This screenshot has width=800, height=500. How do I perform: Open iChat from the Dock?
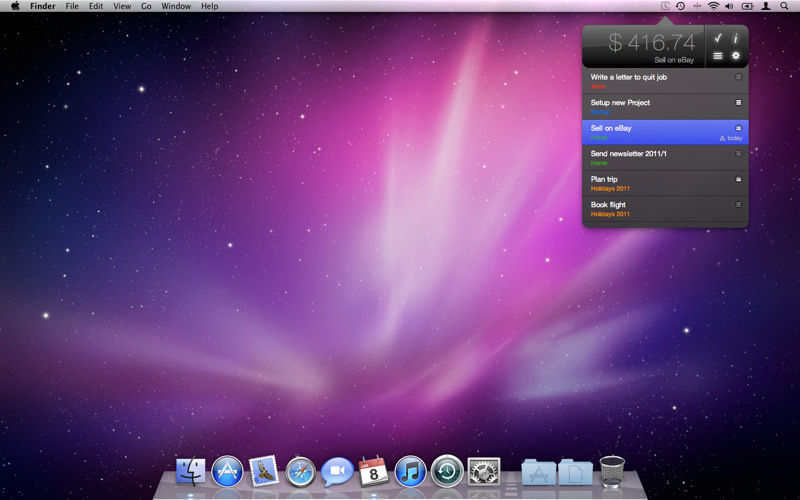[337, 471]
